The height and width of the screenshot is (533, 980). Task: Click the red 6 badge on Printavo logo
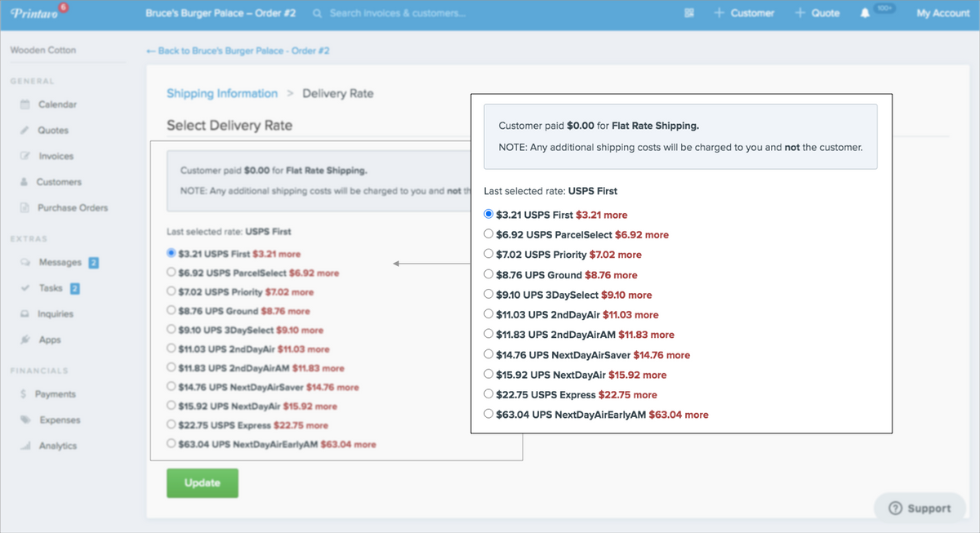click(64, 7)
